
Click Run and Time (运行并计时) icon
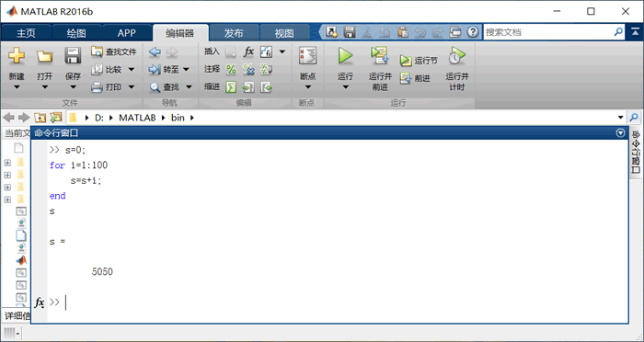[456, 56]
